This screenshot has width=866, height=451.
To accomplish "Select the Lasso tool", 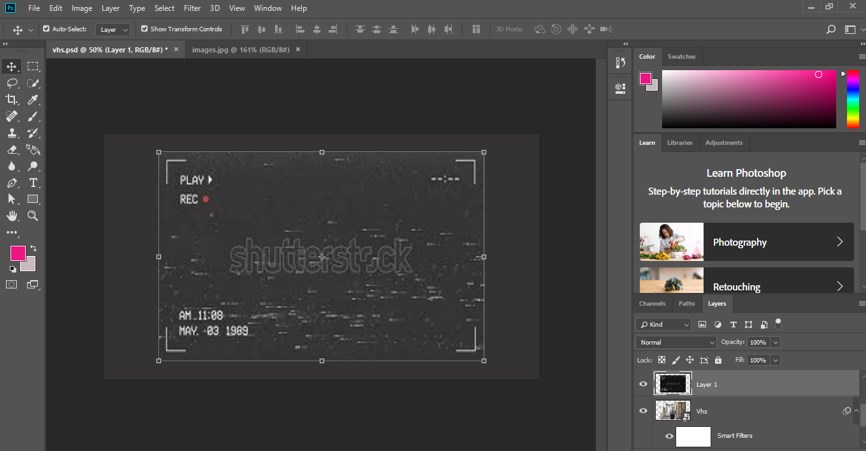I will 12,83.
